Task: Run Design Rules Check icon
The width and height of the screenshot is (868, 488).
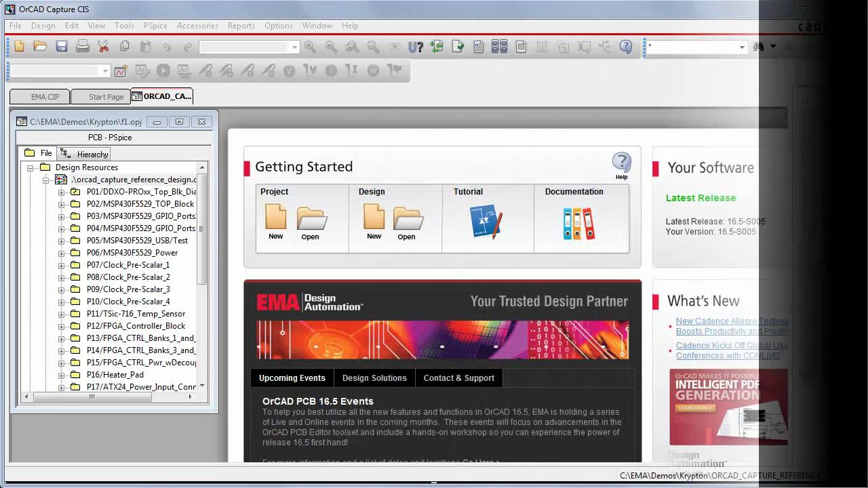Action: click(x=458, y=47)
